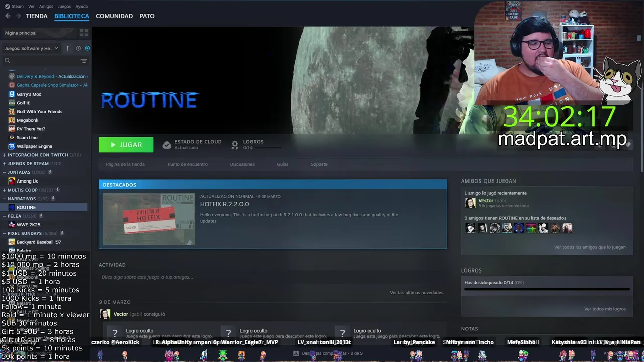Switch to TIENDA tab
Screen dimensions: 644x362
37,16
